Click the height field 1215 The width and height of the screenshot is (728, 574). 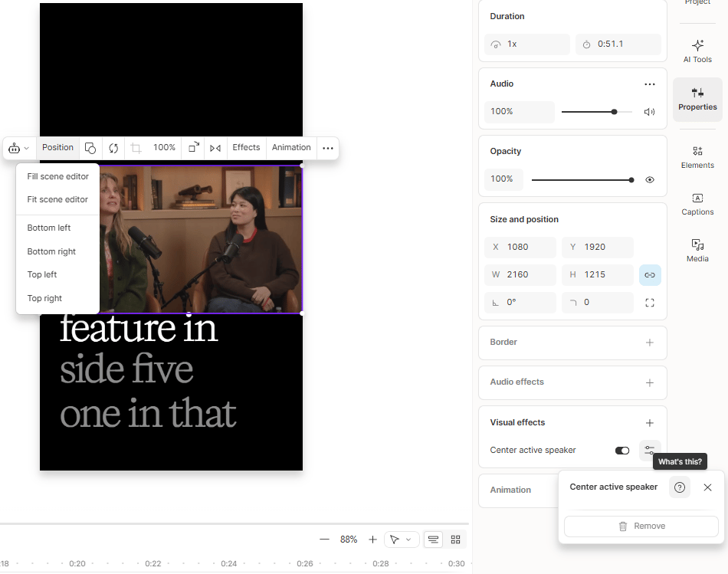click(x=598, y=275)
